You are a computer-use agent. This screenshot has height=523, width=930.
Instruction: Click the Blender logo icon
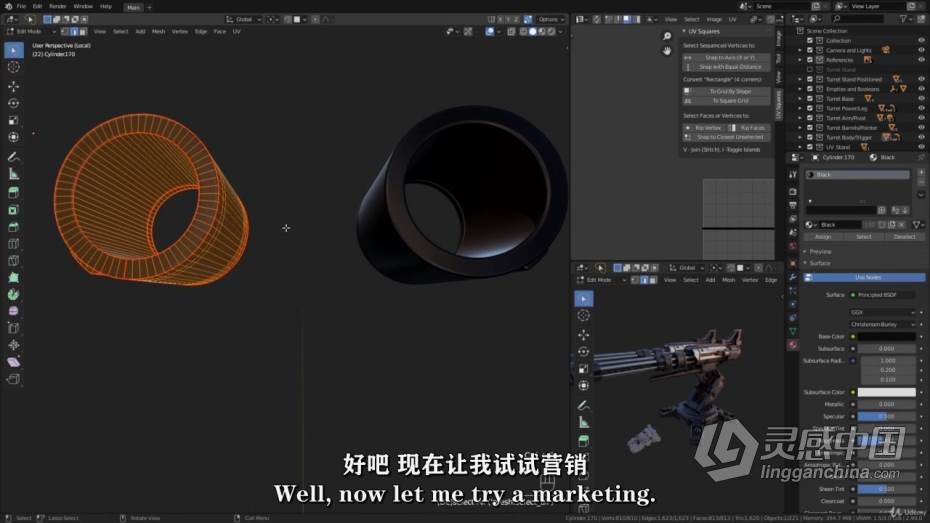[8, 6]
